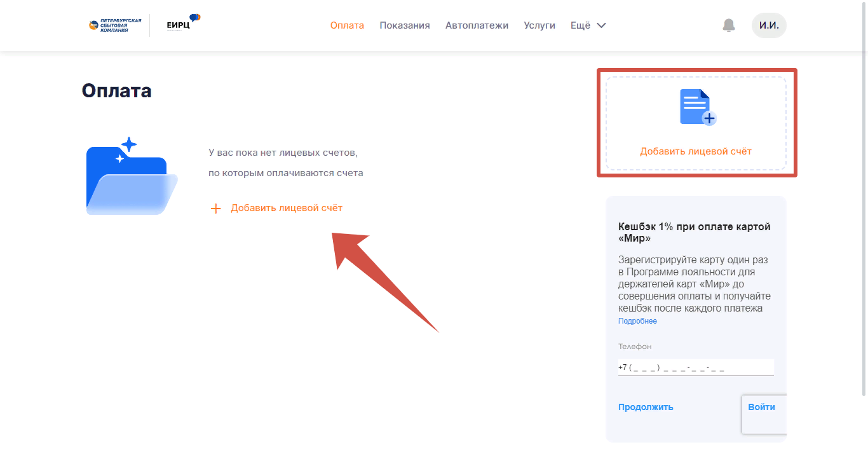Open the И.И. user profile avatar

768,25
